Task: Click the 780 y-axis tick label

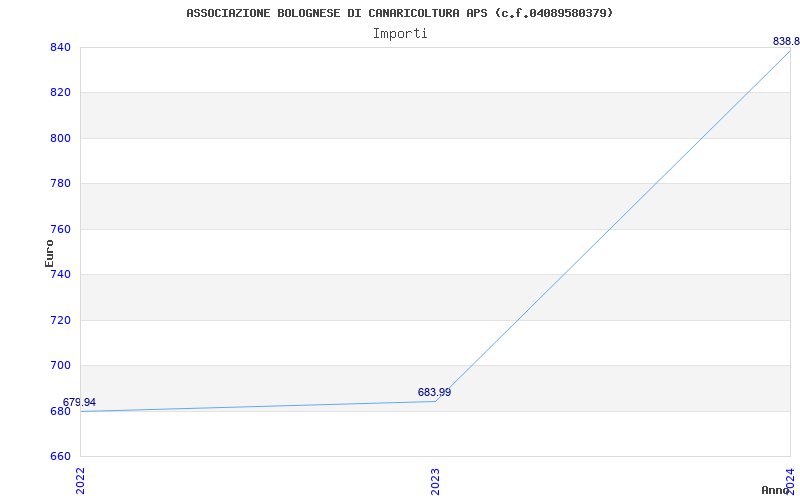Action: coord(60,184)
